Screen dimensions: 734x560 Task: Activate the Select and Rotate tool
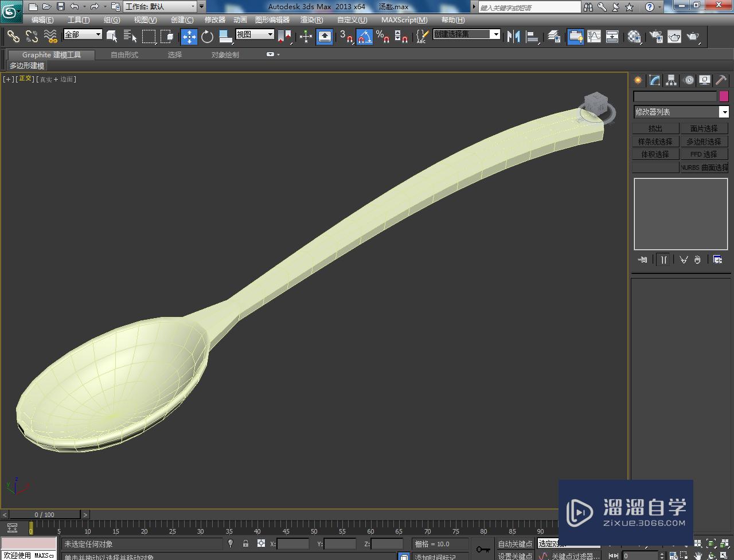[207, 37]
